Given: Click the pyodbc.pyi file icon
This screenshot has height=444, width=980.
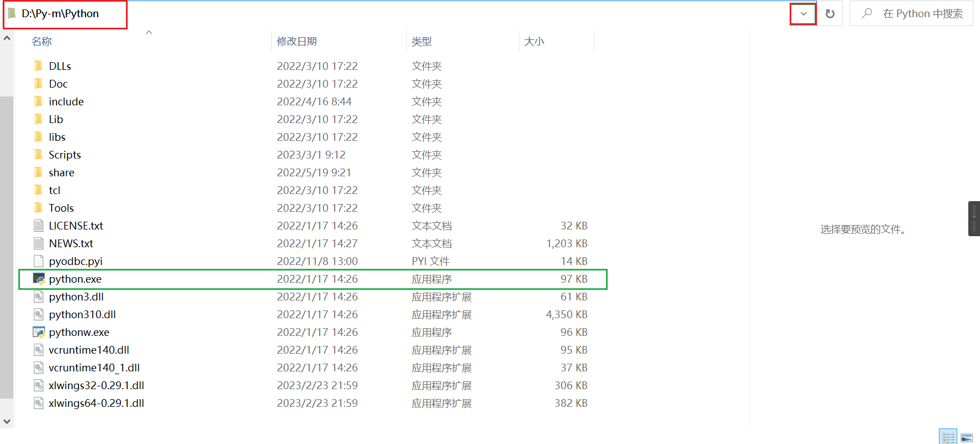Looking at the screenshot, I should click(x=38, y=261).
